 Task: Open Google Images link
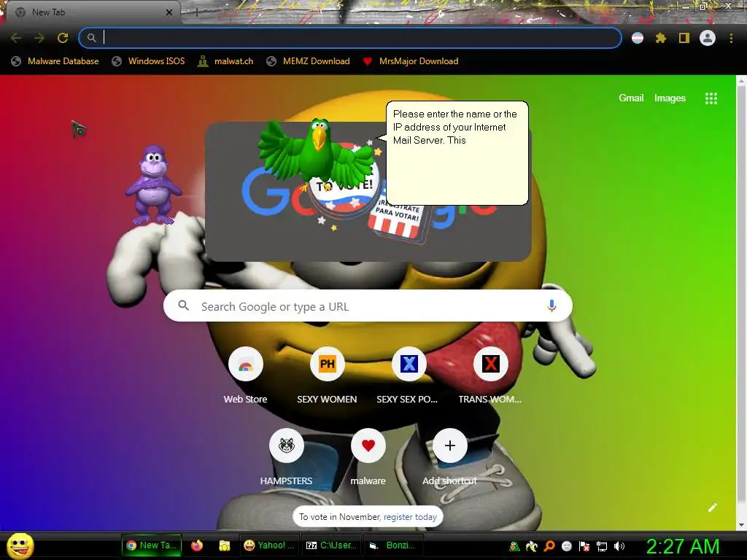coord(670,98)
